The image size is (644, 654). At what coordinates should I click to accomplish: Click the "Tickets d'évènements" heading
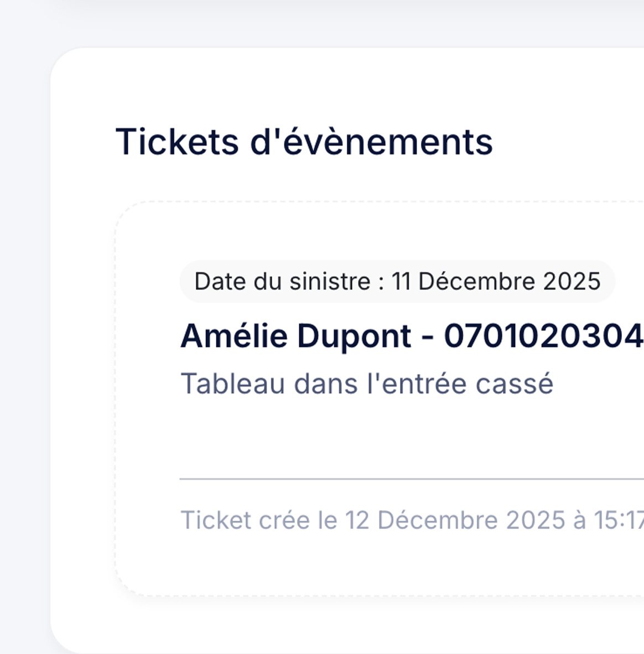click(x=304, y=142)
